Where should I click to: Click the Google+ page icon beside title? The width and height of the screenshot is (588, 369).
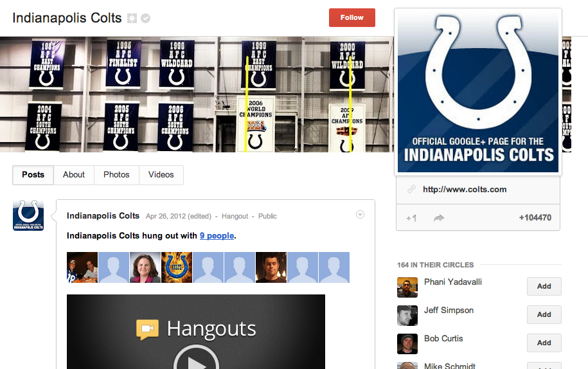[x=132, y=18]
